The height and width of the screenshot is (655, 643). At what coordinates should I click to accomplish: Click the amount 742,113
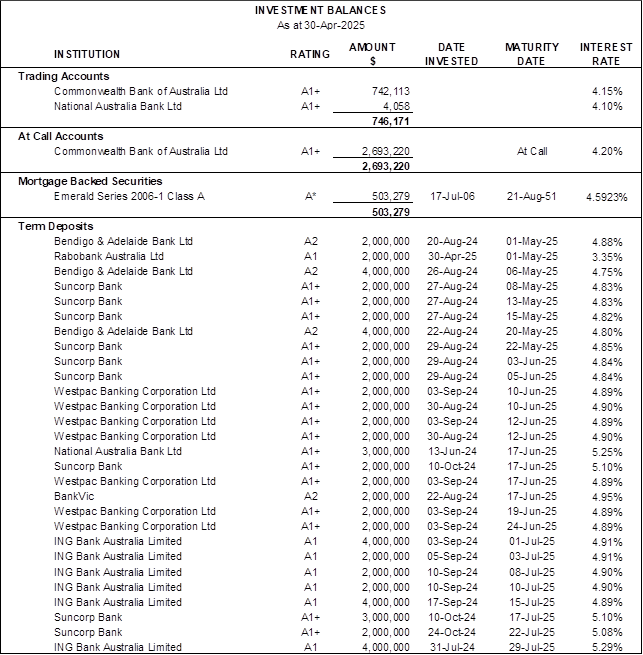coord(391,91)
